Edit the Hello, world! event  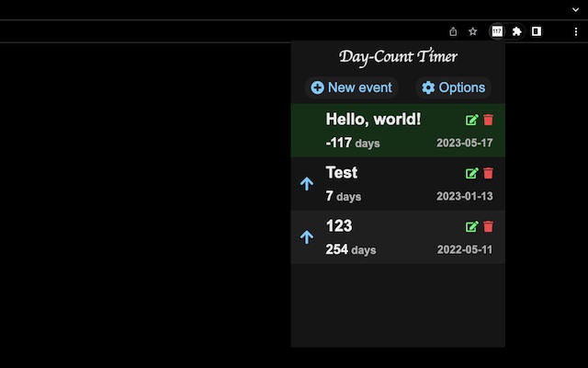coord(471,120)
